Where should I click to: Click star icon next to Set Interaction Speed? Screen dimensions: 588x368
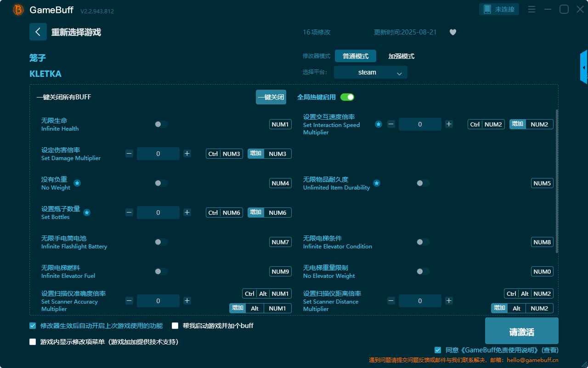tap(379, 124)
